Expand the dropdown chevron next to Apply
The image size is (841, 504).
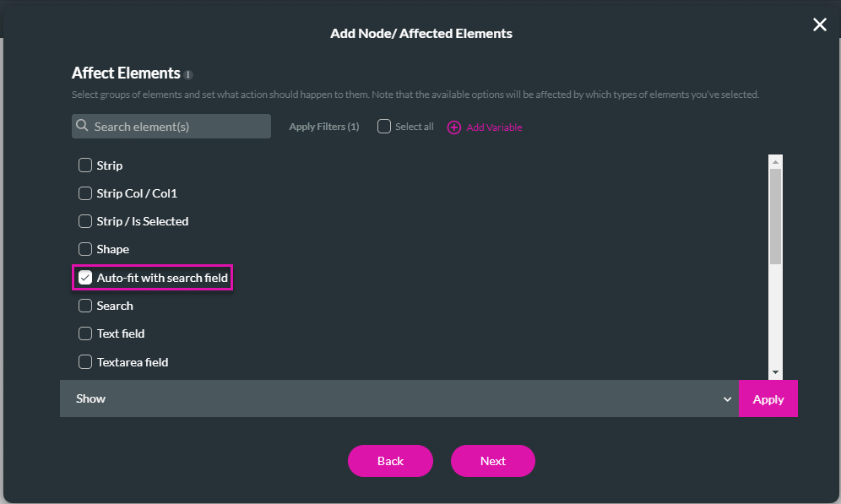coord(727,399)
